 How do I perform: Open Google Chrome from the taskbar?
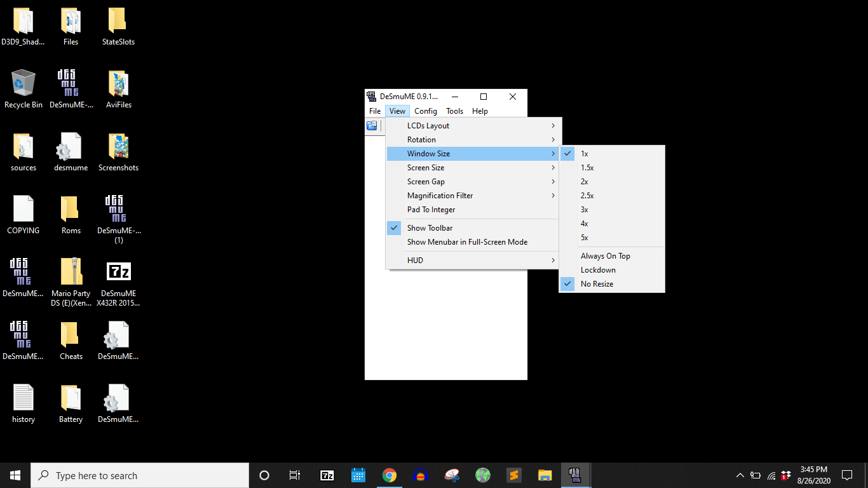pyautogui.click(x=390, y=475)
